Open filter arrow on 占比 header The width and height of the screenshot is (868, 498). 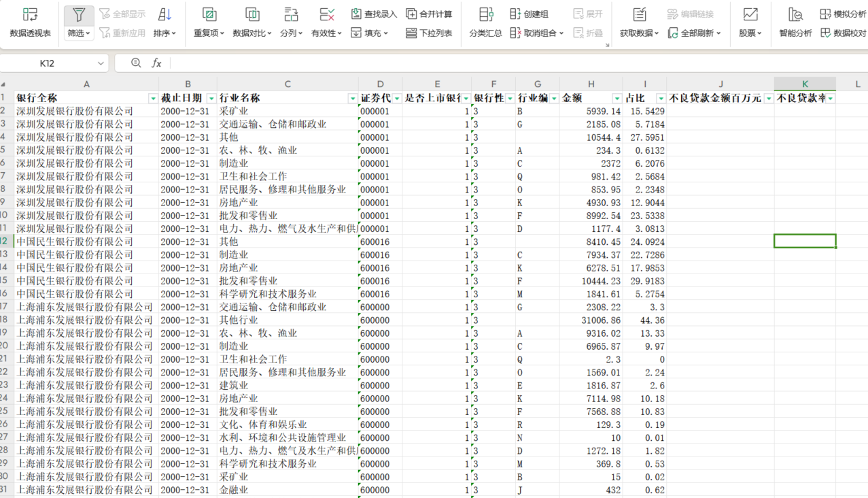tap(661, 99)
